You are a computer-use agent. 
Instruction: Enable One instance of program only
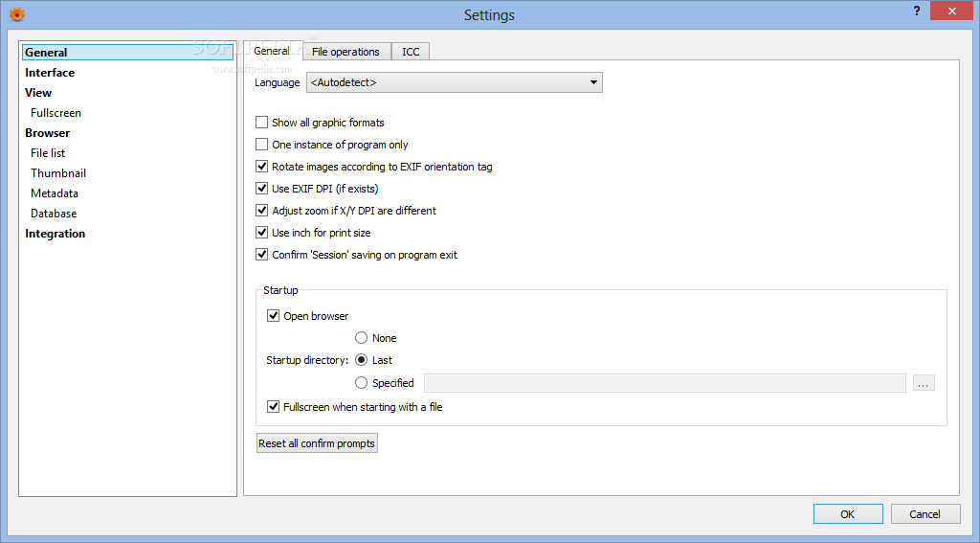[262, 145]
